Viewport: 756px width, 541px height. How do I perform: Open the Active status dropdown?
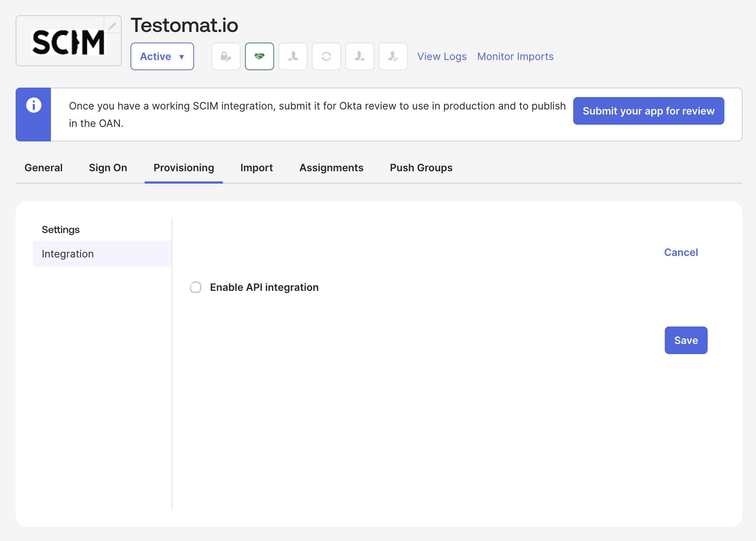(x=162, y=56)
